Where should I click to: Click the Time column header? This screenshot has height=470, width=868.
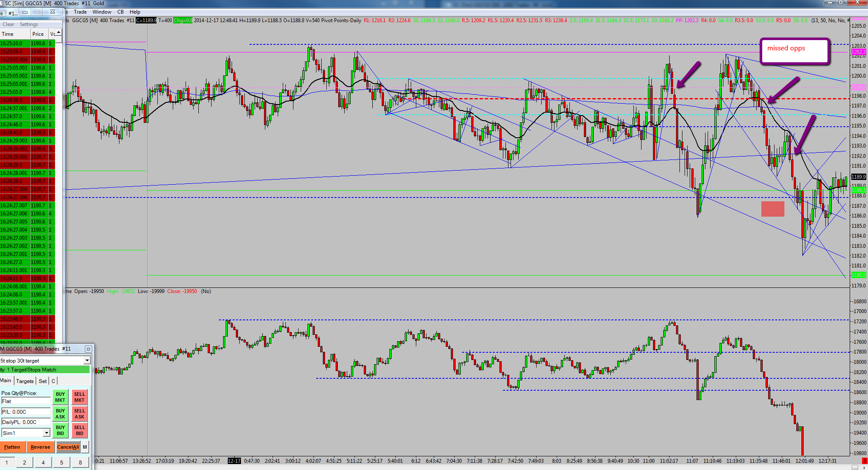pos(15,34)
